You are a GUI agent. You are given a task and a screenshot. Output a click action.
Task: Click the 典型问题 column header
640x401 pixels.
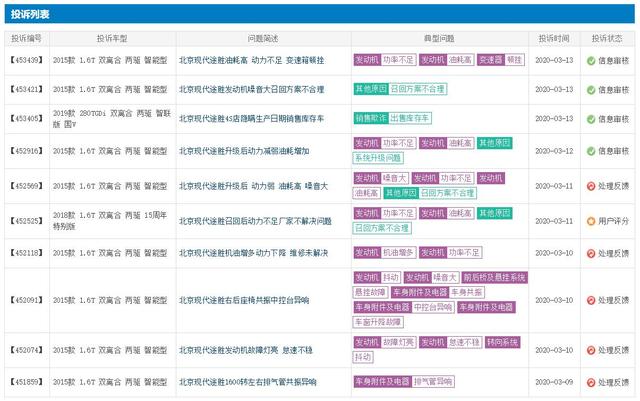[439, 38]
